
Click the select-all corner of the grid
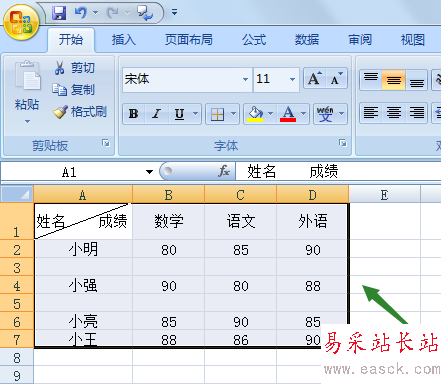coord(17,194)
